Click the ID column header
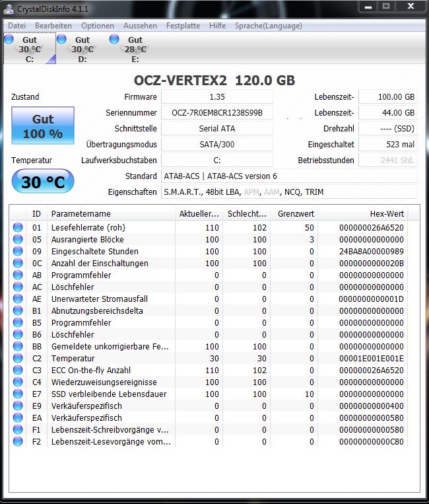 [36, 213]
